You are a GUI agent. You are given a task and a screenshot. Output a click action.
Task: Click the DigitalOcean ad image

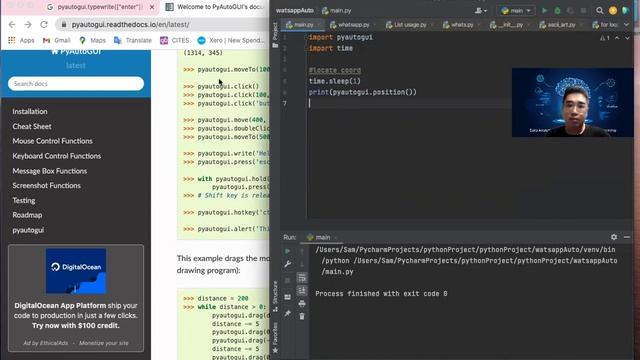(x=76, y=271)
